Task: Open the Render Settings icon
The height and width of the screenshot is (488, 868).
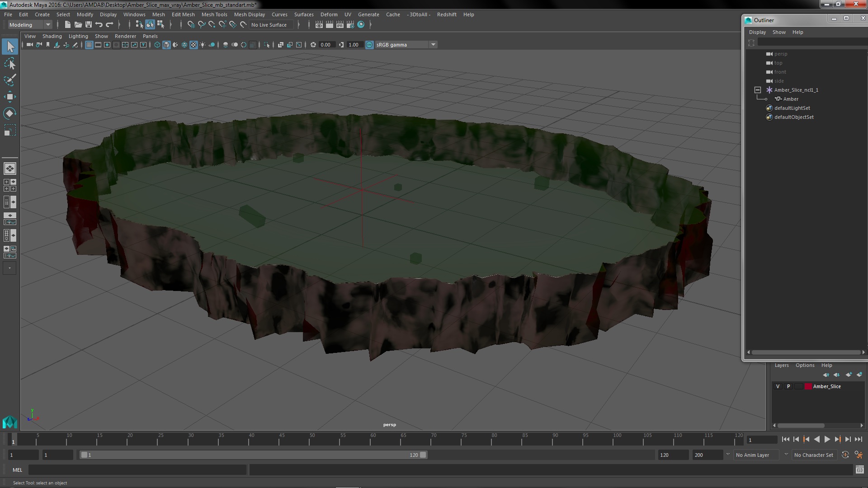Action: 350,25
